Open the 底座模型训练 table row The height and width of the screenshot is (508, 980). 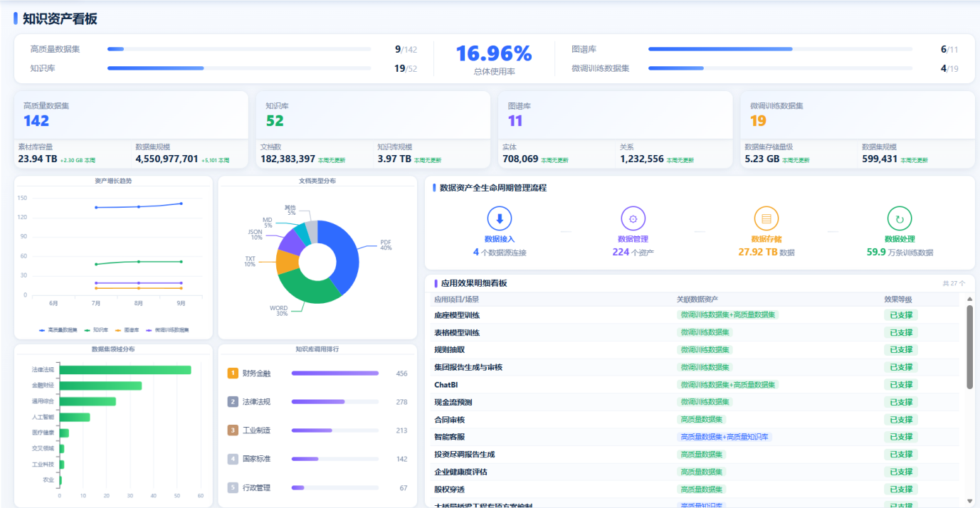click(x=693, y=315)
